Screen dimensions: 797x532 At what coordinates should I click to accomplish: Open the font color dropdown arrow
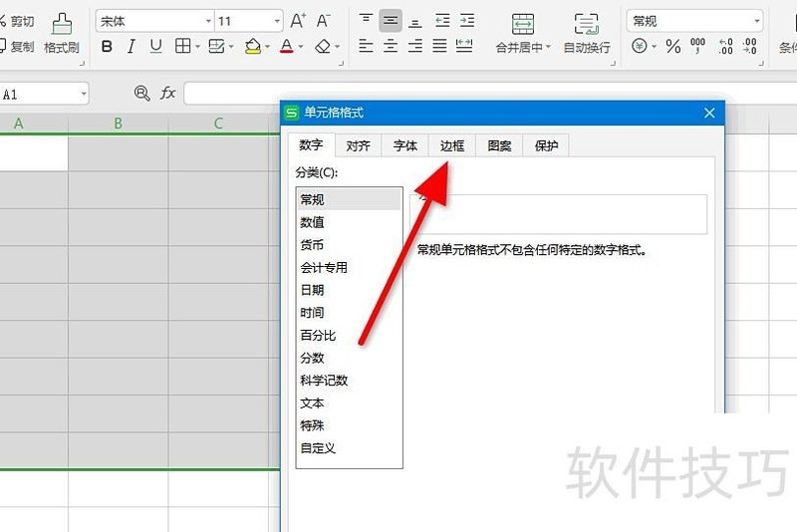pos(301,47)
